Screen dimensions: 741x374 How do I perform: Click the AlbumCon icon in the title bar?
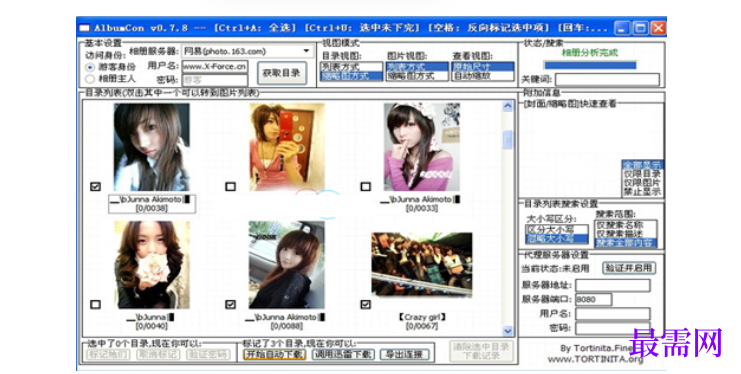(85, 28)
